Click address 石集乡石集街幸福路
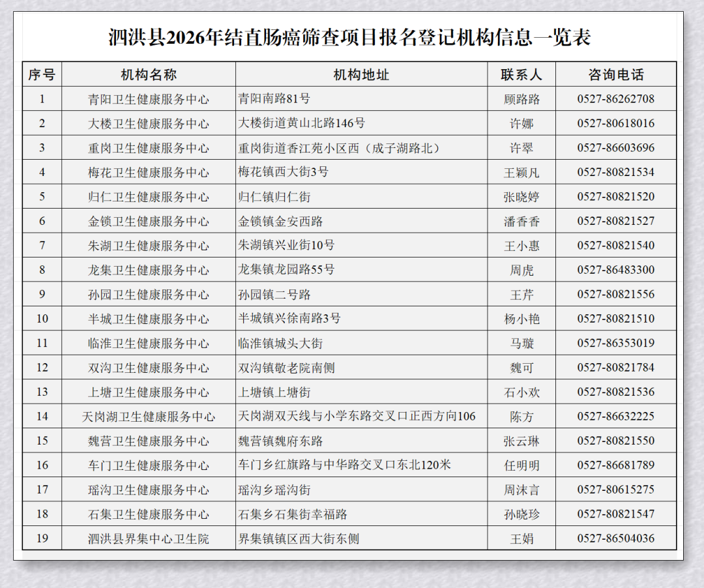Viewport: 704px width, 588px height. [293, 514]
